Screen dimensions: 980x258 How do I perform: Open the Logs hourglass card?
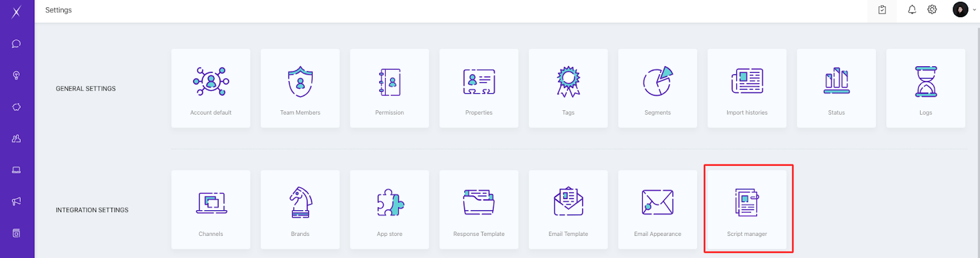point(926,88)
